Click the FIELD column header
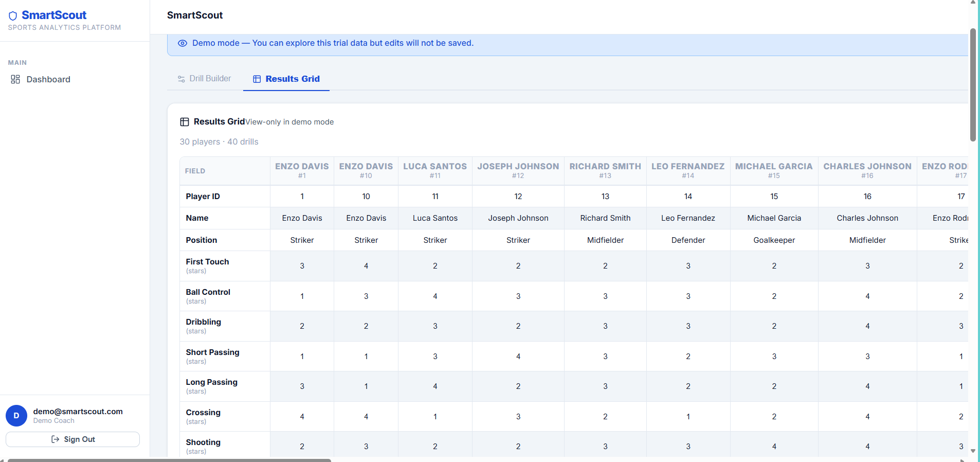Screen dimensions: 980x462 (225, 171)
